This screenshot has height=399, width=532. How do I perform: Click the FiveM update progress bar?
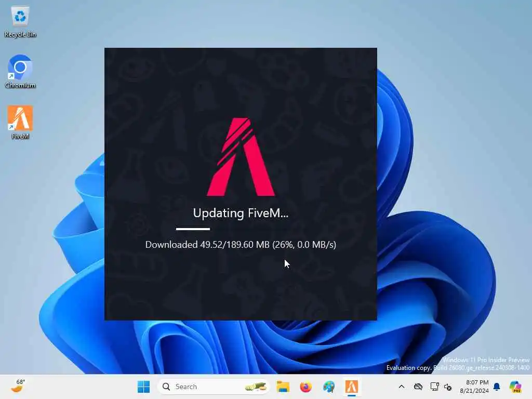[241, 229]
